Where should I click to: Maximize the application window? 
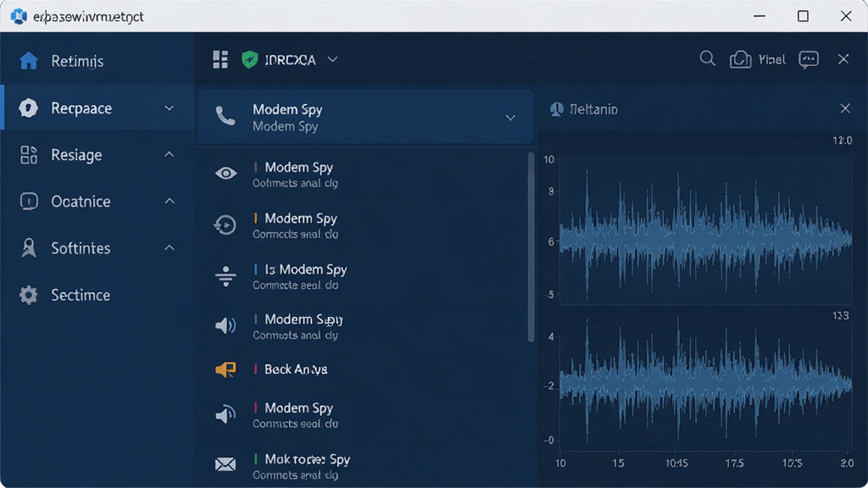click(803, 16)
